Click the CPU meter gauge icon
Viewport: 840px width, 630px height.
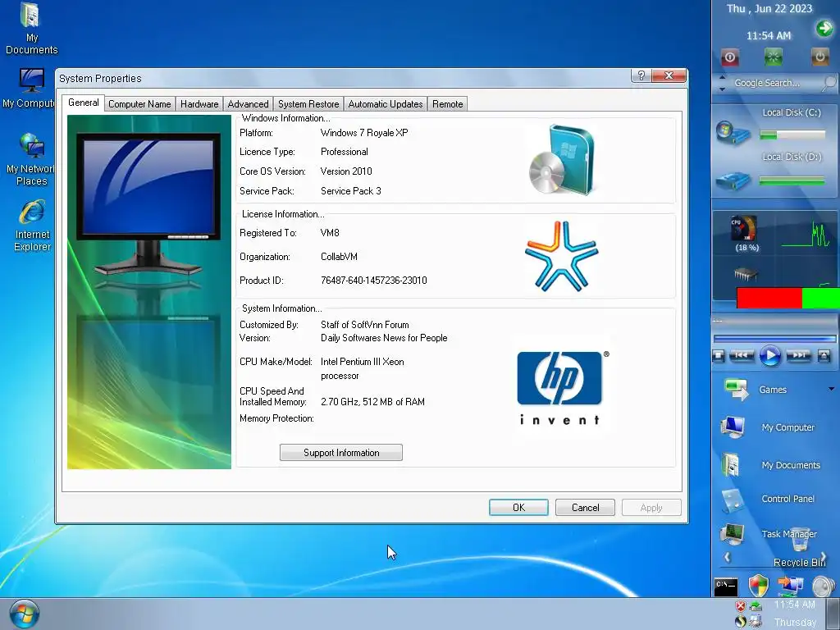(743, 229)
